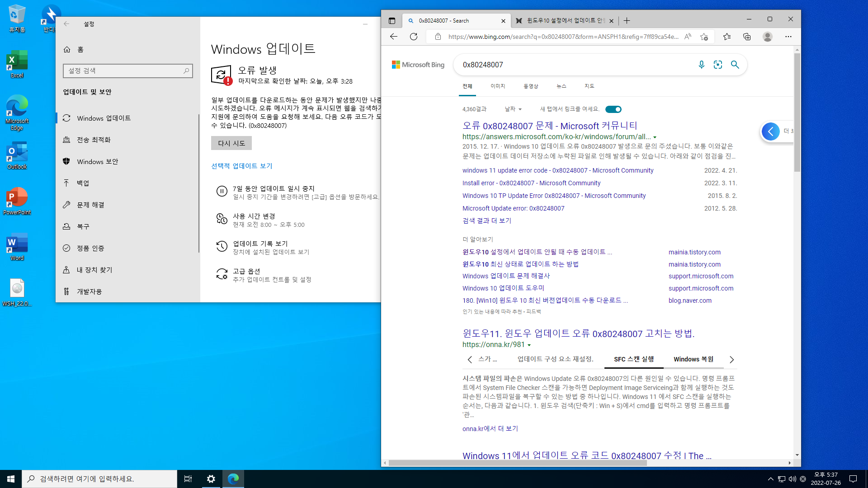The height and width of the screenshot is (488, 868).
Task: Open the Favorites list icon in Edge
Action: point(727,37)
